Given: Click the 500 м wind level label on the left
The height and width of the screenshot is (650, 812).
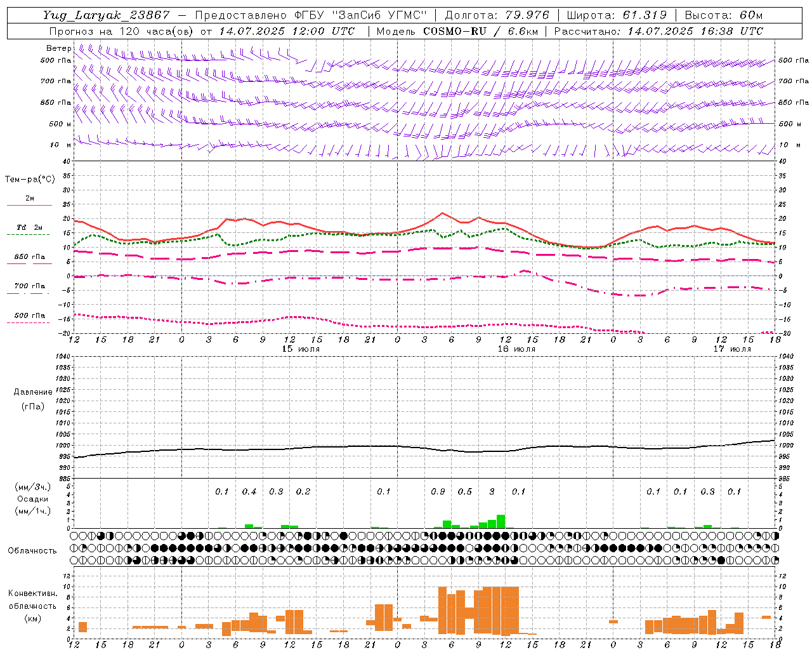Looking at the screenshot, I should click(61, 124).
